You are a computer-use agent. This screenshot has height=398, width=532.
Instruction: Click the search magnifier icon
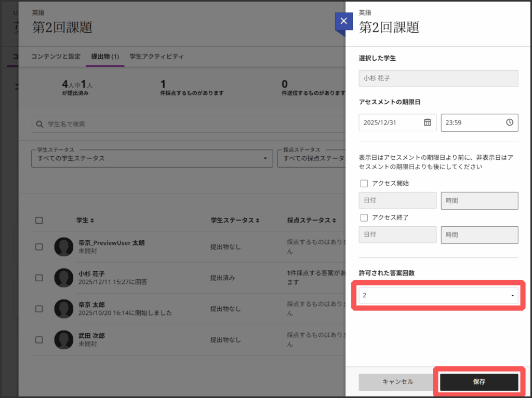[39, 124]
